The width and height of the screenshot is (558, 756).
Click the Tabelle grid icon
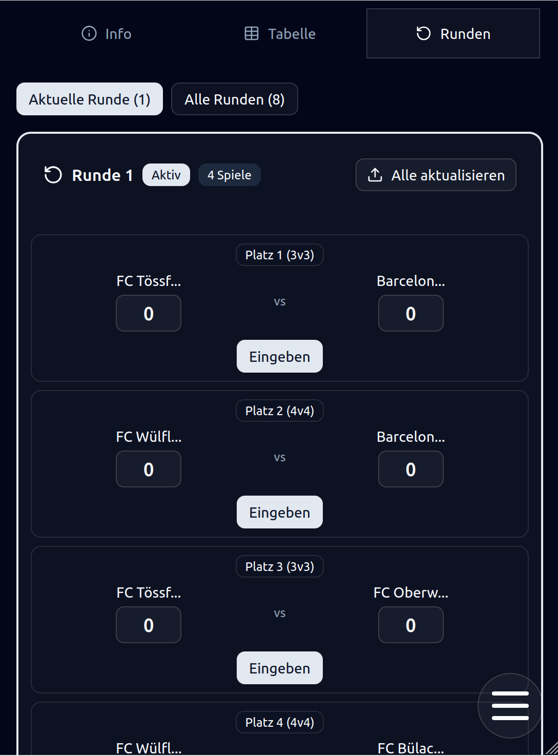pos(252,34)
